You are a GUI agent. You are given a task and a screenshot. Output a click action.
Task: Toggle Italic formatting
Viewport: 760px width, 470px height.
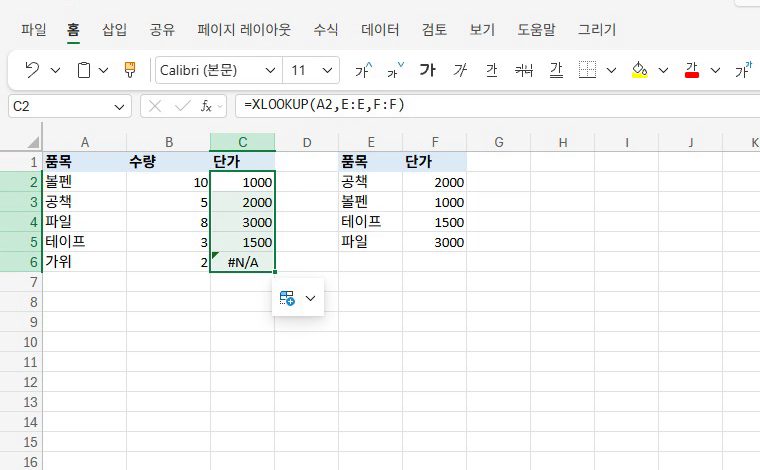tap(459, 70)
